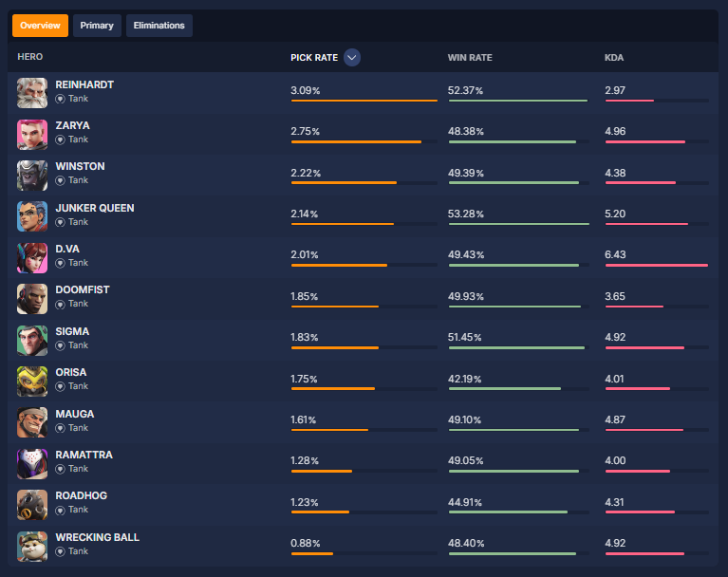Switch to the Primary tab

click(97, 26)
